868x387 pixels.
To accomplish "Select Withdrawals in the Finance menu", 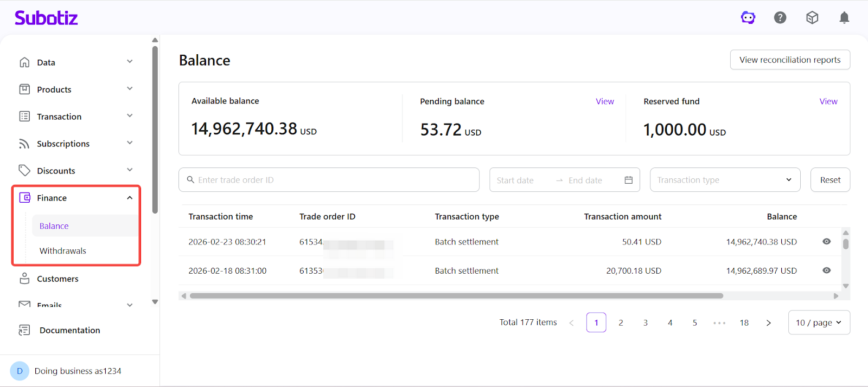I will [63, 251].
